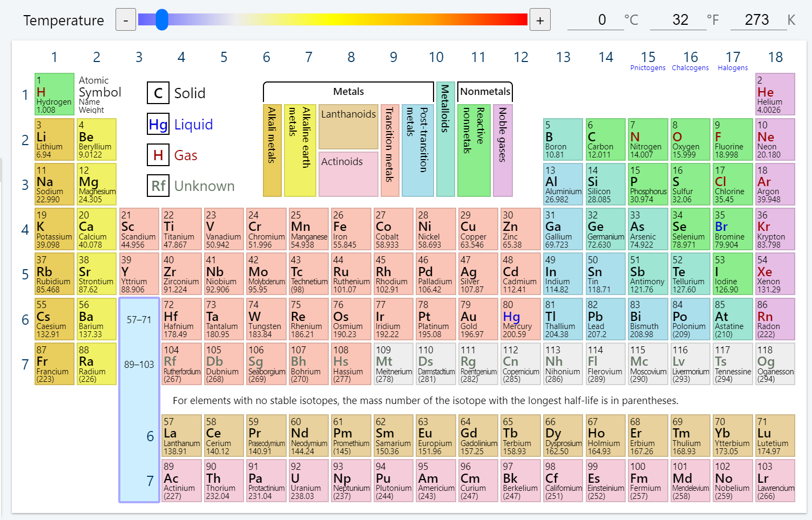The image size is (812, 520).
Task: Click the minus button to lower temperature
Action: pos(125,19)
